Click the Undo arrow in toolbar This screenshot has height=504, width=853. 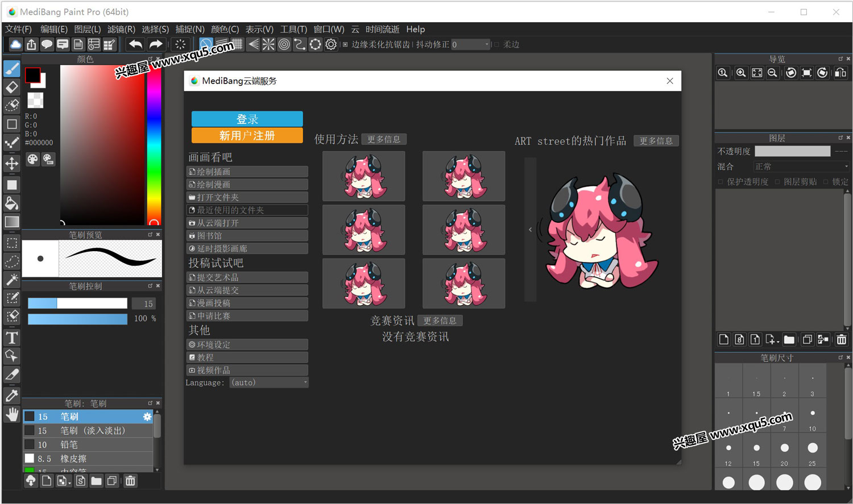coord(135,44)
